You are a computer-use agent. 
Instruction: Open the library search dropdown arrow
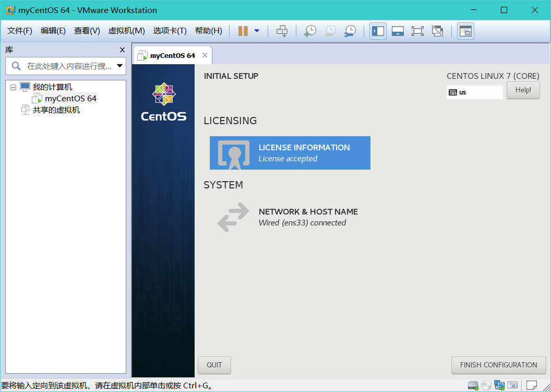pyautogui.click(x=120, y=66)
